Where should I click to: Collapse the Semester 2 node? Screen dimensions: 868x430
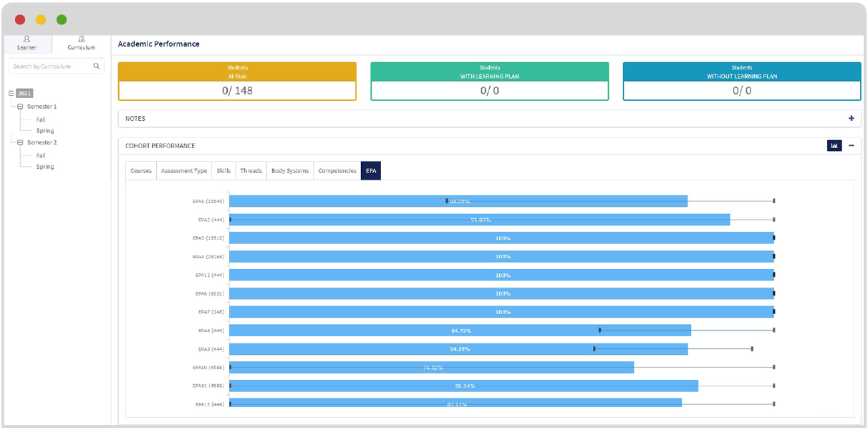20,142
